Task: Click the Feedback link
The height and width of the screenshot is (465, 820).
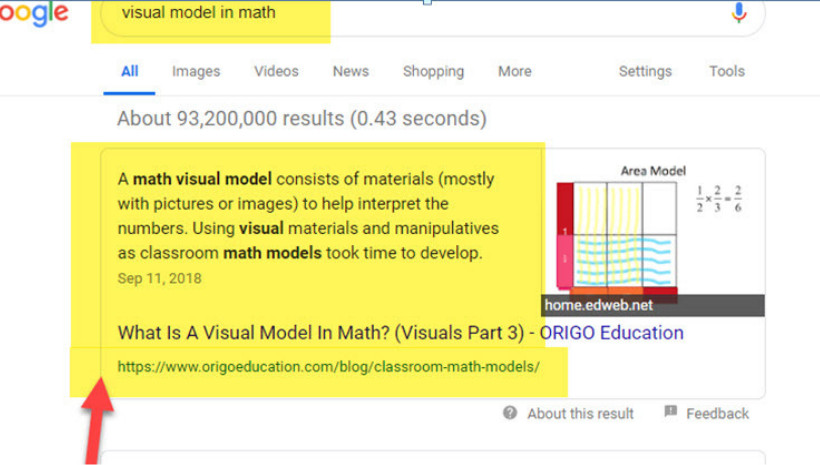Action: pos(718,414)
